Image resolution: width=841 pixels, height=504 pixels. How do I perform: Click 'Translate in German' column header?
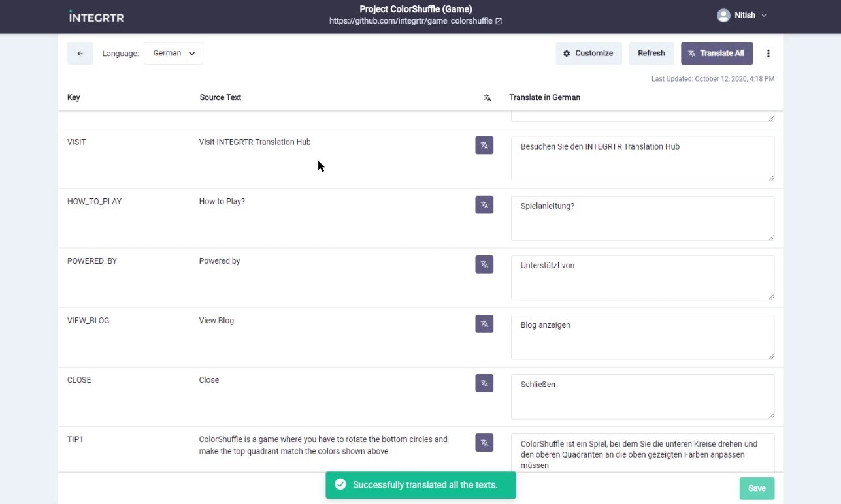point(545,97)
